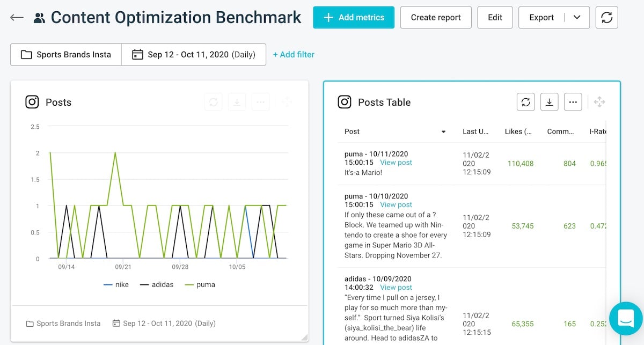644x345 pixels.
Task: Click the "It's-a Mario!" post caption
Action: pos(363,173)
